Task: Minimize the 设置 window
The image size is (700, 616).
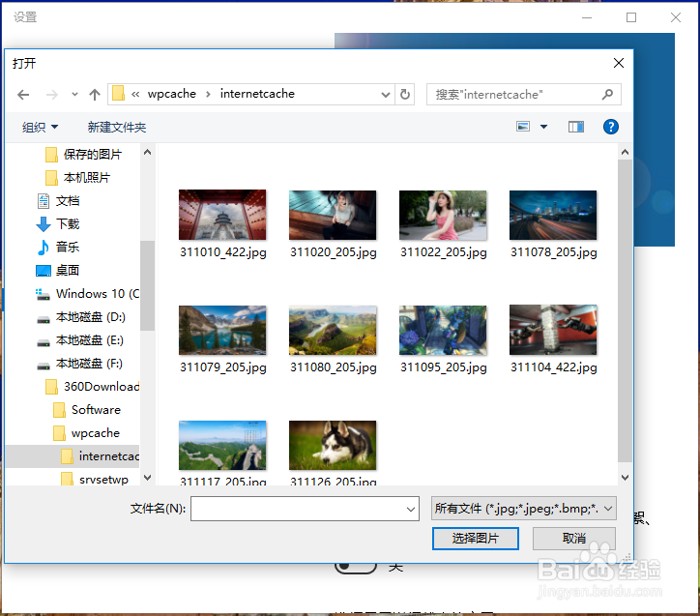Action: pyautogui.click(x=587, y=17)
